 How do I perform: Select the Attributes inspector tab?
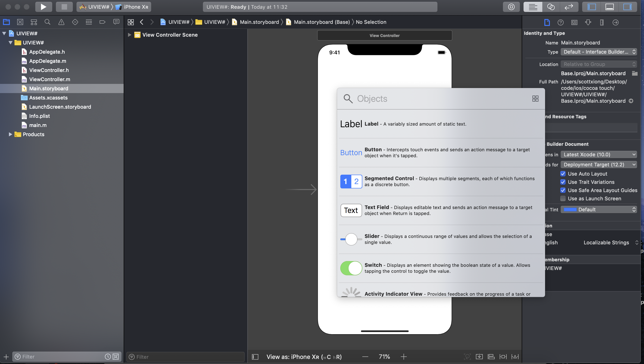coord(588,22)
